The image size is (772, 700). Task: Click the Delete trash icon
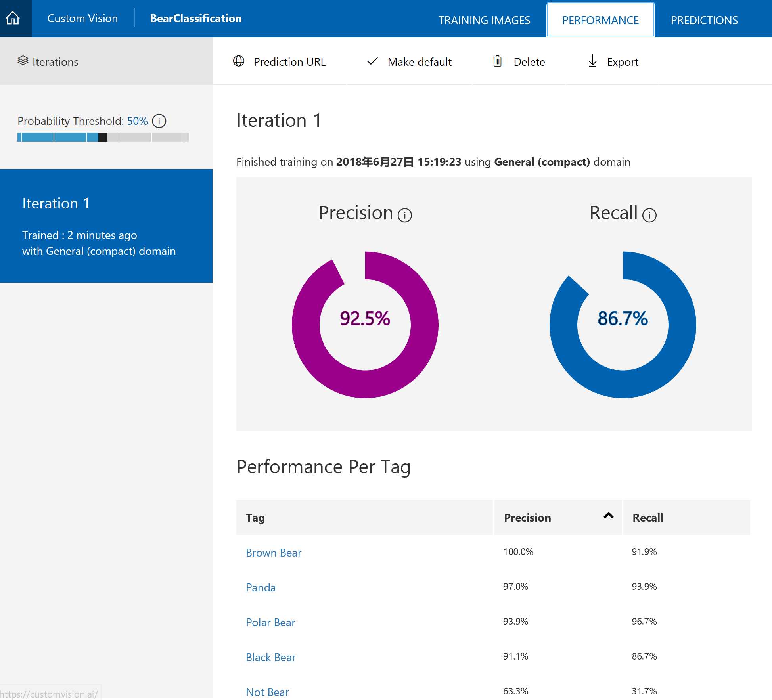(498, 61)
